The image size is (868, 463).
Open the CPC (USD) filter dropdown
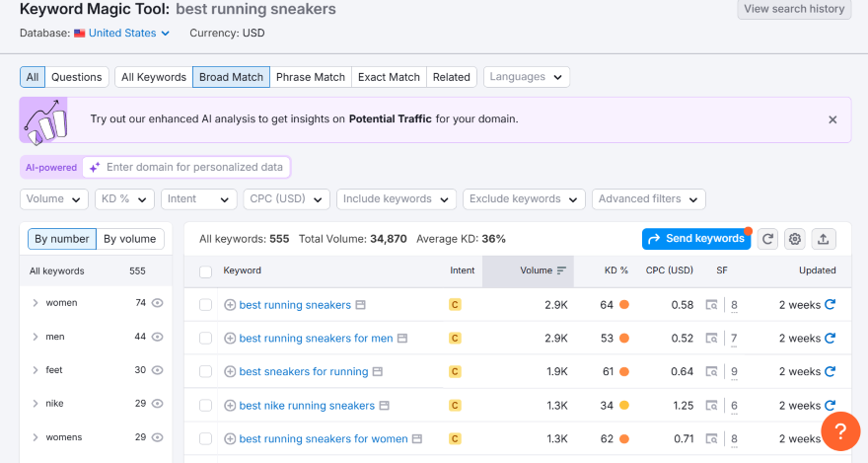(x=286, y=199)
